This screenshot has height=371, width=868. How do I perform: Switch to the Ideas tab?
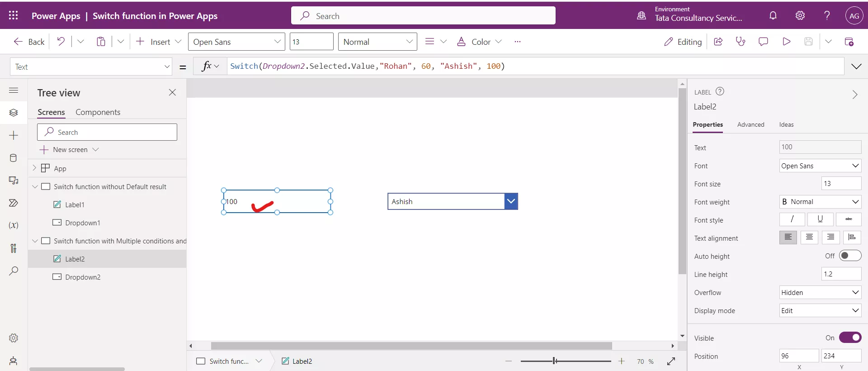point(786,124)
